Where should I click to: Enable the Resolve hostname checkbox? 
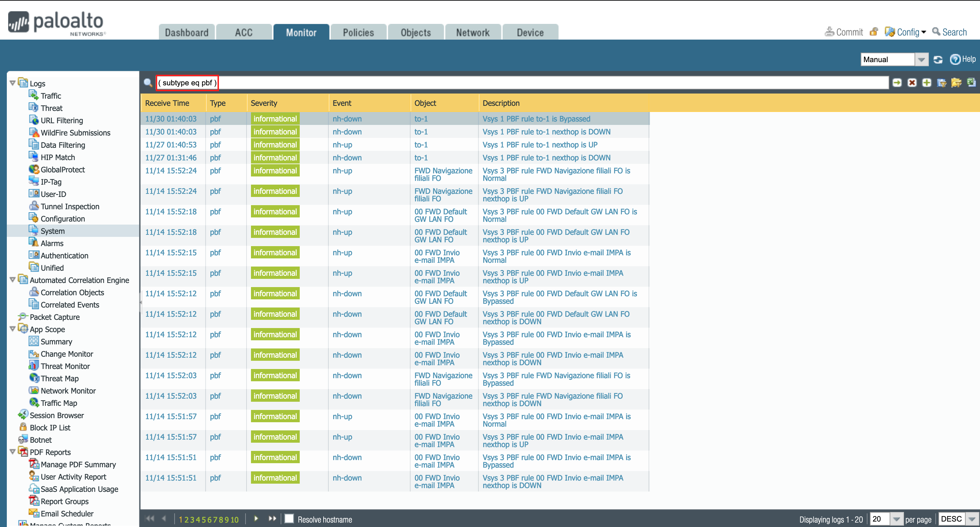pyautogui.click(x=289, y=518)
